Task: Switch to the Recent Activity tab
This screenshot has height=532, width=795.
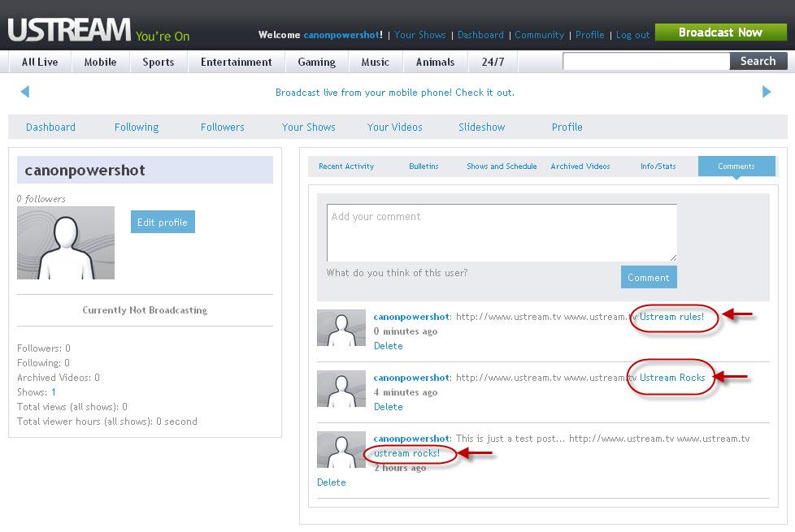Action: point(346,167)
